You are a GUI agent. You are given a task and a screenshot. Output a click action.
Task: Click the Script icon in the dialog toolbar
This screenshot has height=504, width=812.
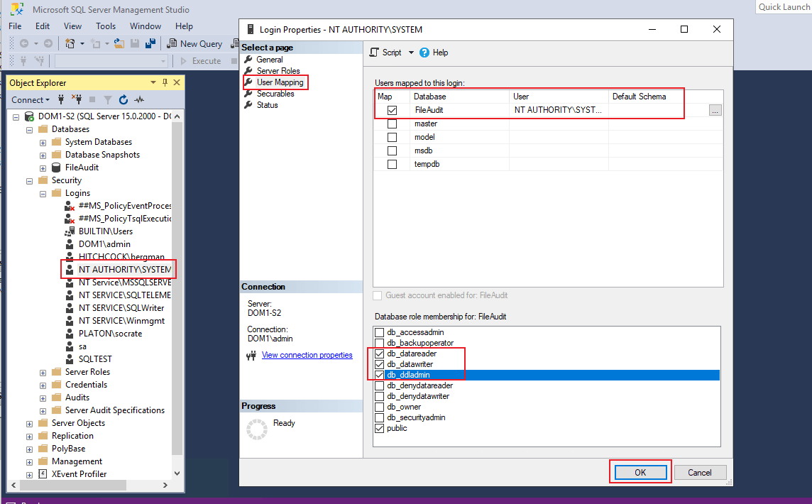click(x=375, y=53)
